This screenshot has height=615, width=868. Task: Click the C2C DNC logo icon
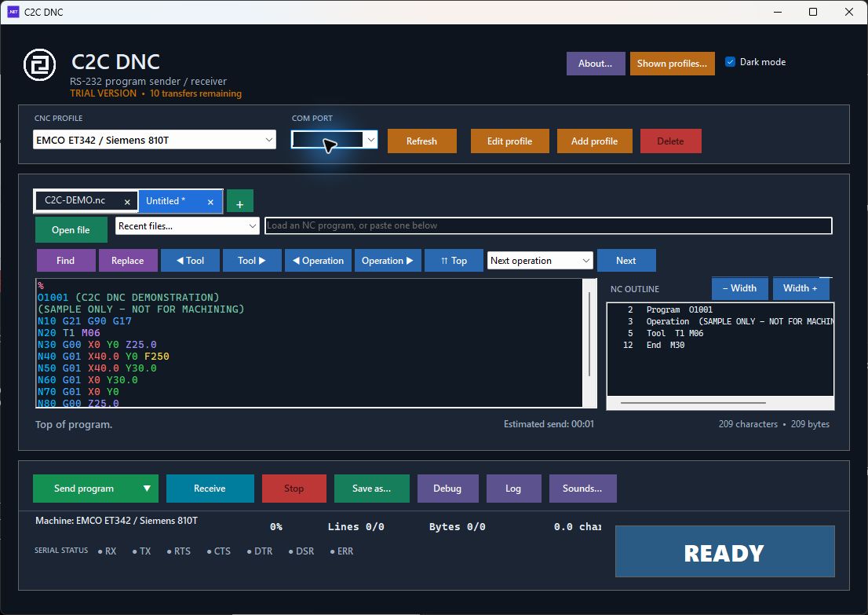[39, 65]
